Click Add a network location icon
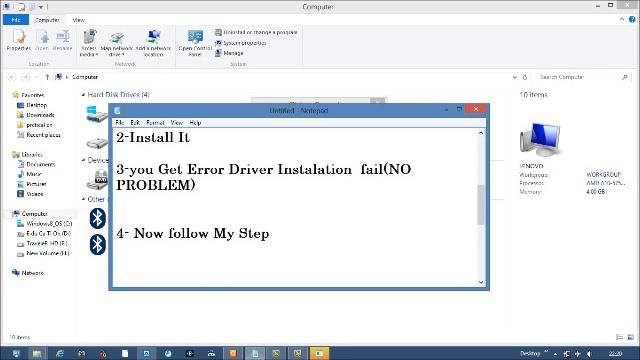This screenshot has height=360, width=640. (x=153, y=43)
